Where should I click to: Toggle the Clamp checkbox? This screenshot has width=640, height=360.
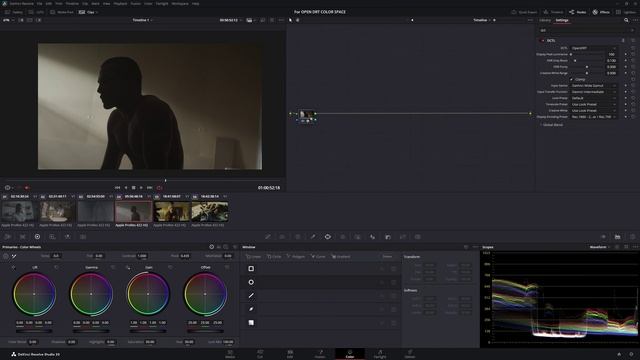pos(571,80)
